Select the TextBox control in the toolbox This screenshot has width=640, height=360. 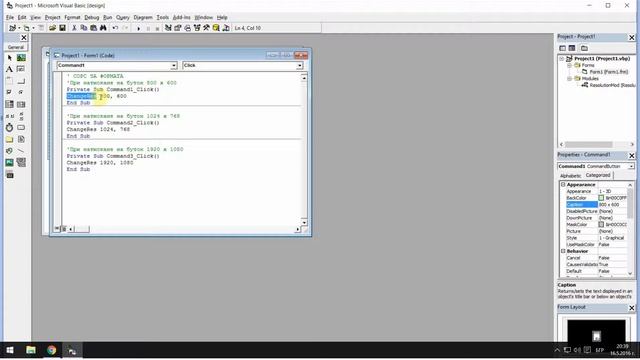coord(21,69)
